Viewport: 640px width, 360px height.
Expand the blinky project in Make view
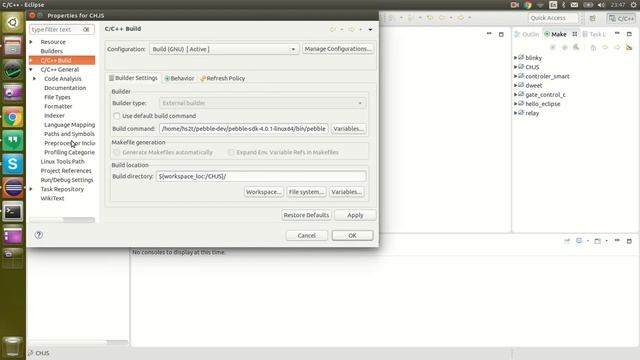(x=515, y=58)
